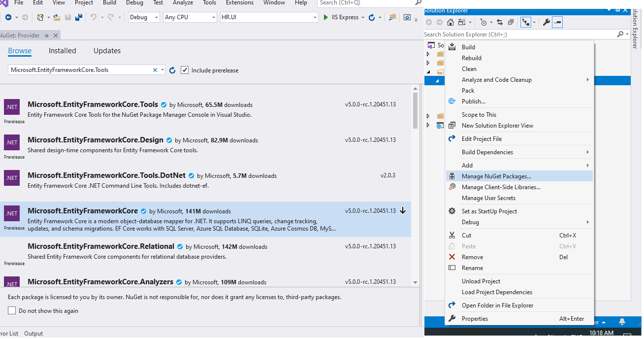
Task: Click download arrow for Microsoft.EntityFrameworkCore package
Action: pyautogui.click(x=403, y=210)
